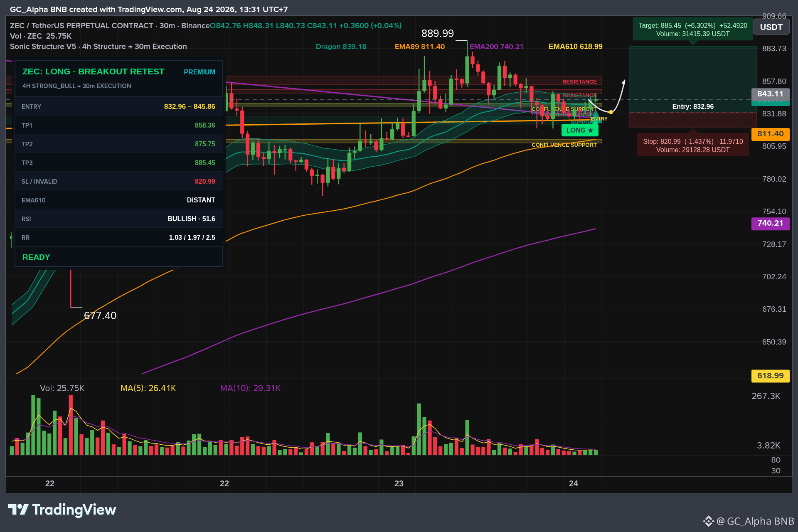Image resolution: width=798 pixels, height=532 pixels.
Task: Click the Vol · ZEC 25.75K legend
Action: pyautogui.click(x=41, y=36)
